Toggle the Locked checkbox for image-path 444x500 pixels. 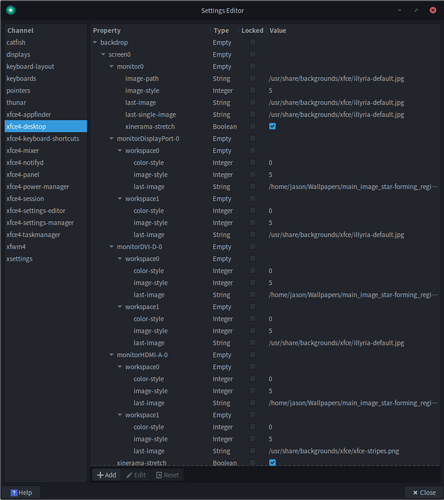[x=252, y=78]
